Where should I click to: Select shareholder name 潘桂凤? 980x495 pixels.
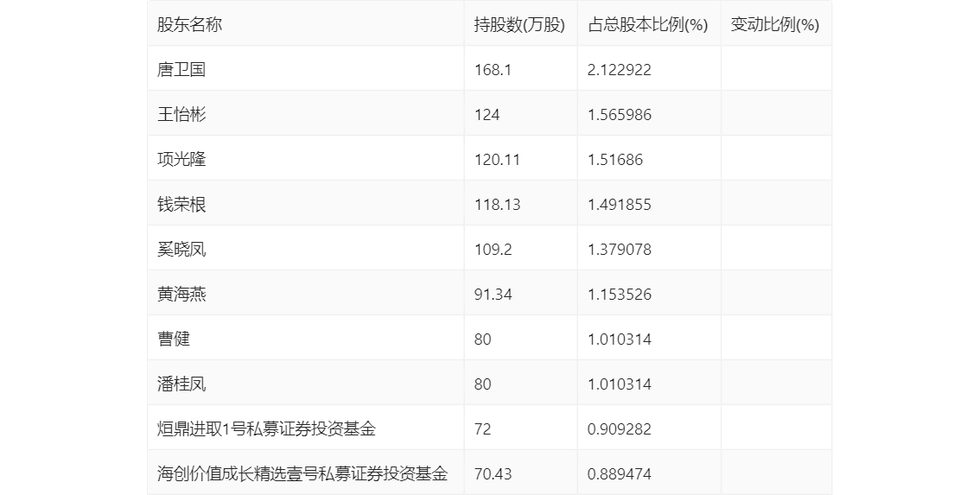[181, 384]
